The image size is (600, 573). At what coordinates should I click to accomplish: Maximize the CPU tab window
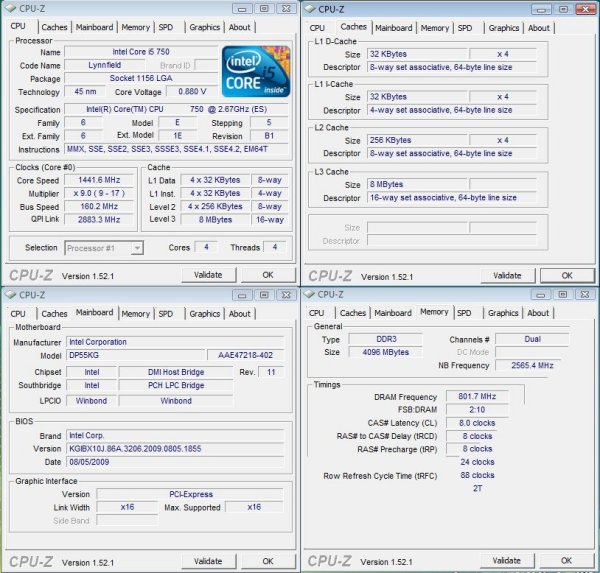click(x=264, y=8)
